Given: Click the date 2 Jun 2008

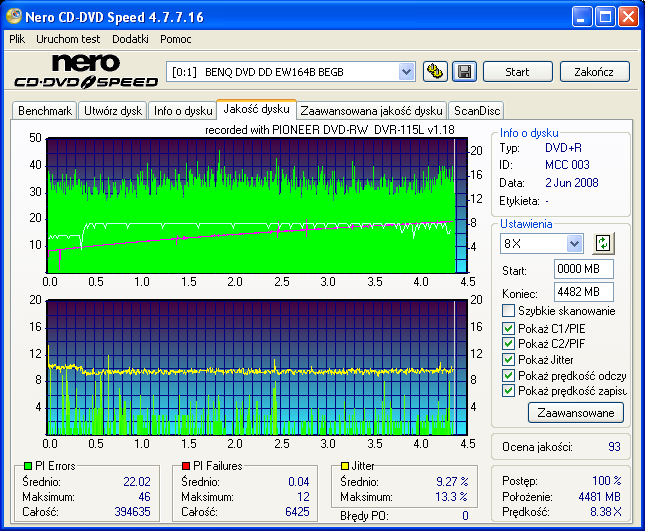Looking at the screenshot, I should [572, 183].
